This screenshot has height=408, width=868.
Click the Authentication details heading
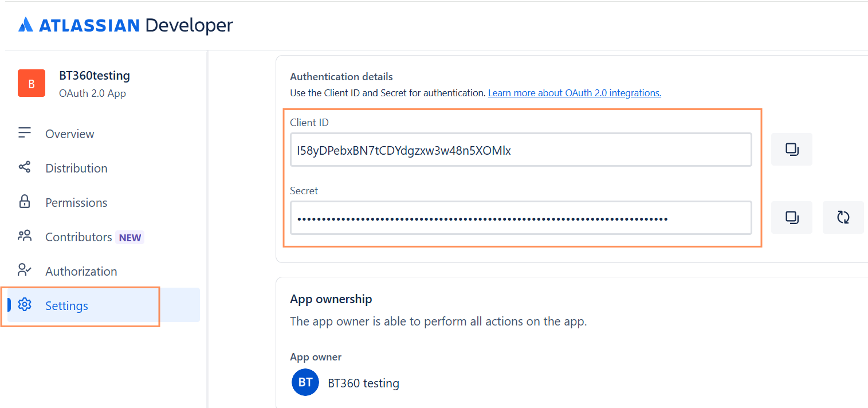point(341,76)
